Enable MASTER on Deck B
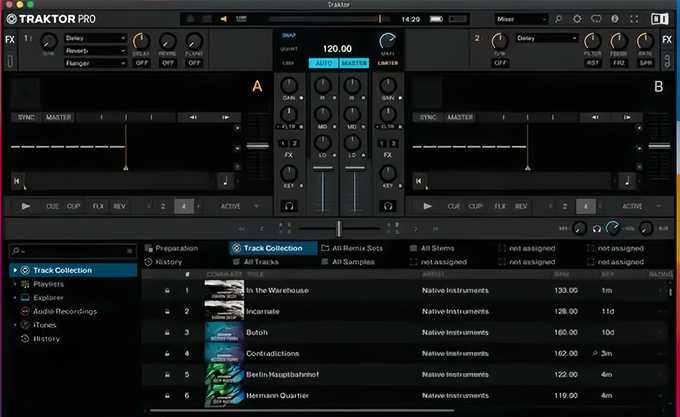This screenshot has width=680, height=417. [x=460, y=117]
